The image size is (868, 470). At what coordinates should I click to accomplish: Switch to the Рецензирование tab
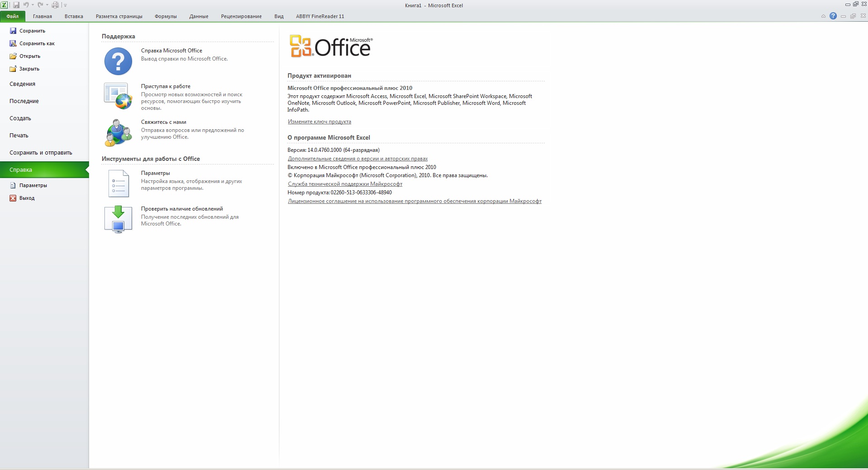(241, 16)
